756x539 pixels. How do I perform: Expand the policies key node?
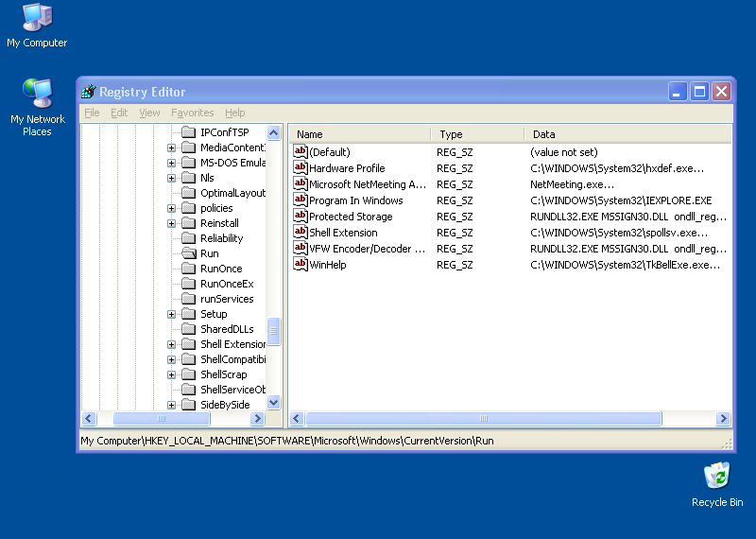[171, 208]
